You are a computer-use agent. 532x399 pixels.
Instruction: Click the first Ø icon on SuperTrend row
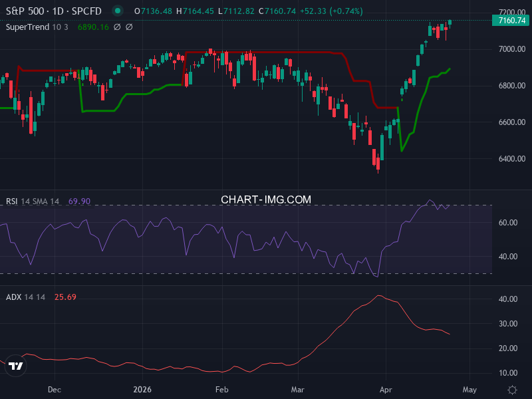[x=116, y=29]
